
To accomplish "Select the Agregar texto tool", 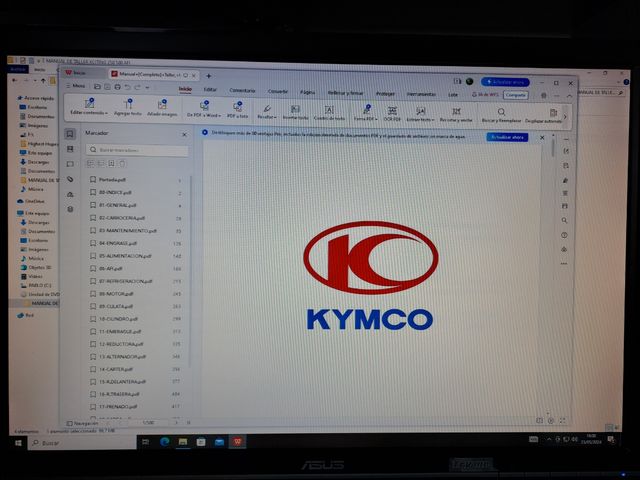I will click(x=128, y=108).
